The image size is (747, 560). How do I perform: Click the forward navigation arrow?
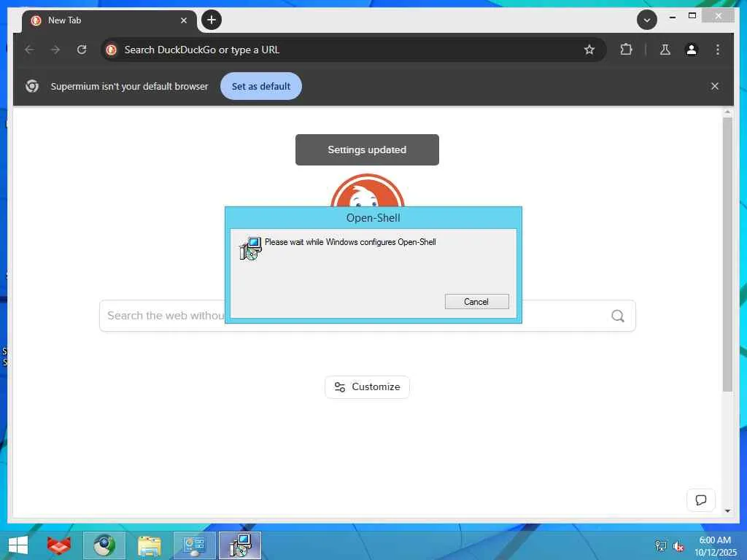point(55,50)
